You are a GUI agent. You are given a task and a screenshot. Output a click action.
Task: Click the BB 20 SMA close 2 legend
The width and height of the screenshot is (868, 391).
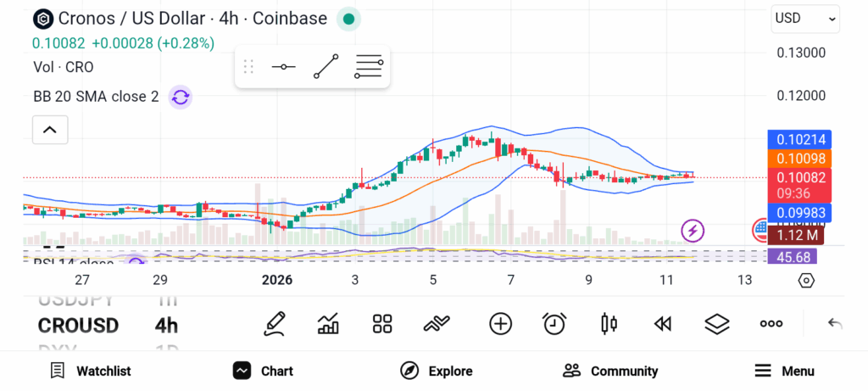(96, 97)
